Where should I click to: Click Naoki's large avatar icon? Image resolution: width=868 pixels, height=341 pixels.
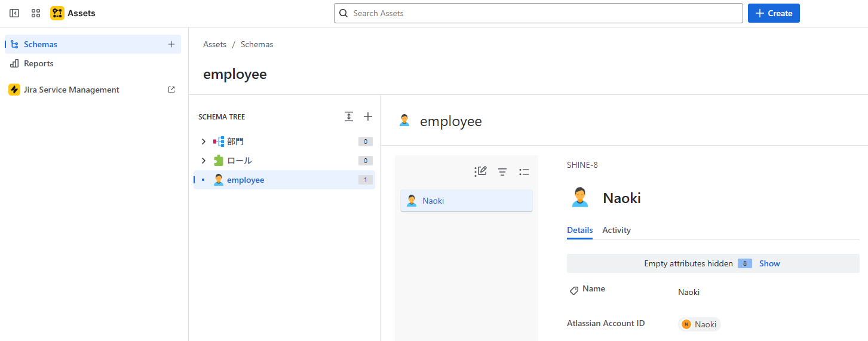point(580,198)
